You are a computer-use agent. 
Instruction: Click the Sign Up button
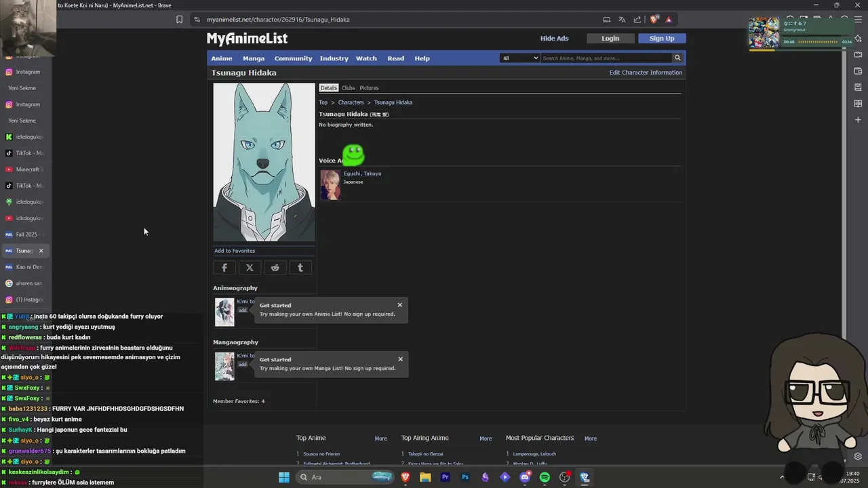[662, 39]
